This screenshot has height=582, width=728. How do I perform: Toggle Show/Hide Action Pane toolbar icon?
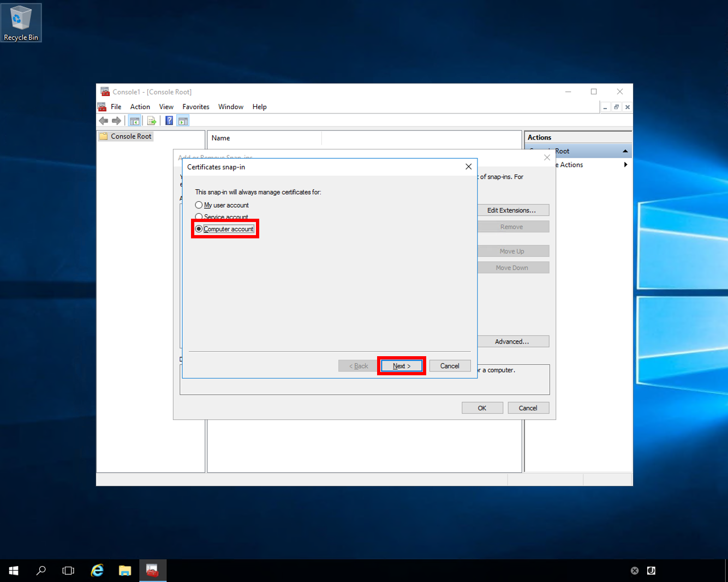183,121
